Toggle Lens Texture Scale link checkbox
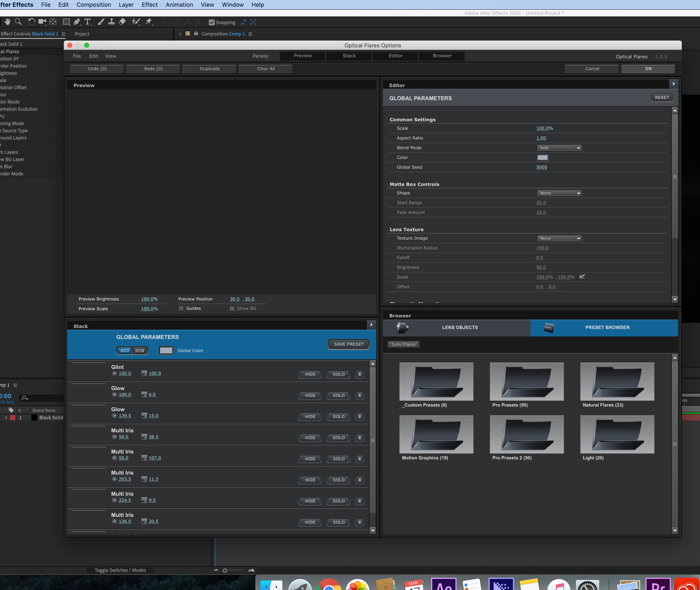The width and height of the screenshot is (700, 590). [x=582, y=277]
